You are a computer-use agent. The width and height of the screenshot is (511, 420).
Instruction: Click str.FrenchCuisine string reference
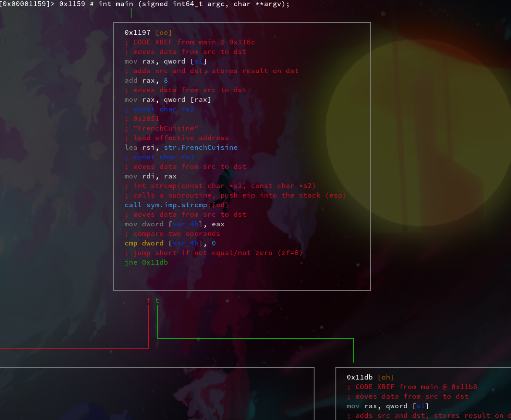click(x=200, y=148)
